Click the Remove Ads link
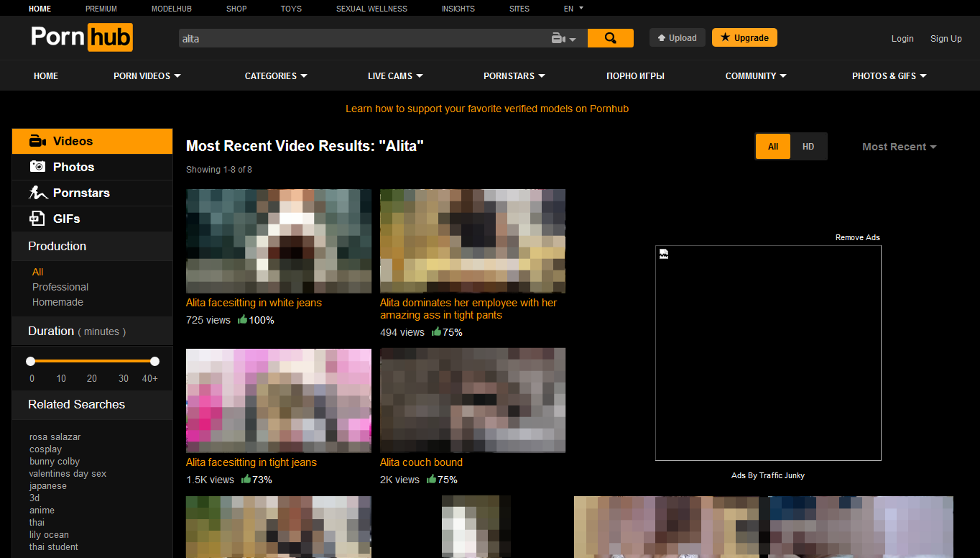Screen dimensions: 980x558 pos(857,237)
